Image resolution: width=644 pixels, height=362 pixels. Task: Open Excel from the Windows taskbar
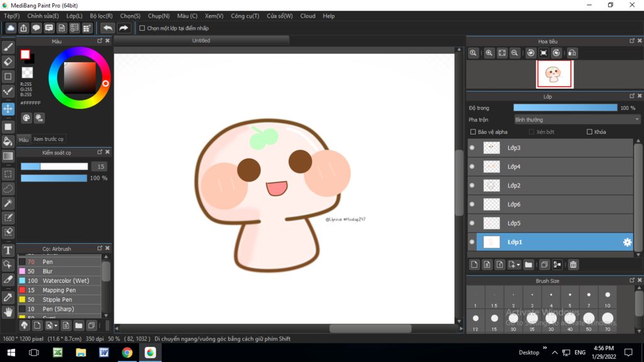pos(57,353)
